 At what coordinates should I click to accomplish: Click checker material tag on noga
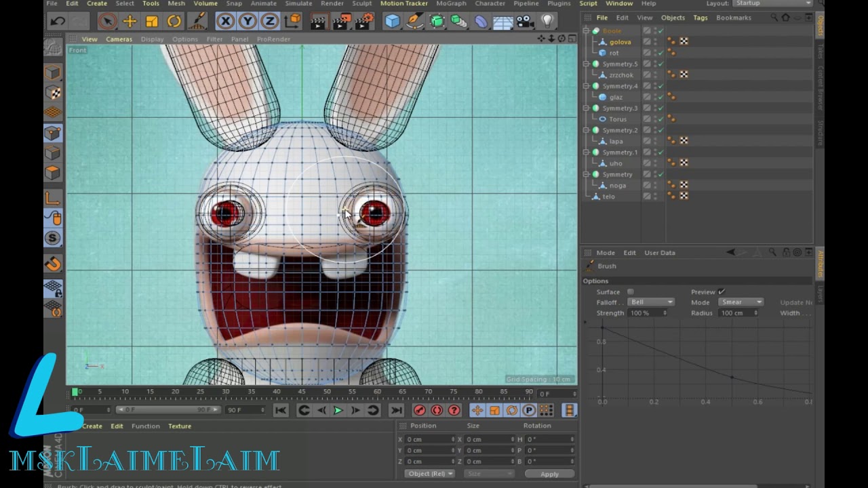point(684,185)
